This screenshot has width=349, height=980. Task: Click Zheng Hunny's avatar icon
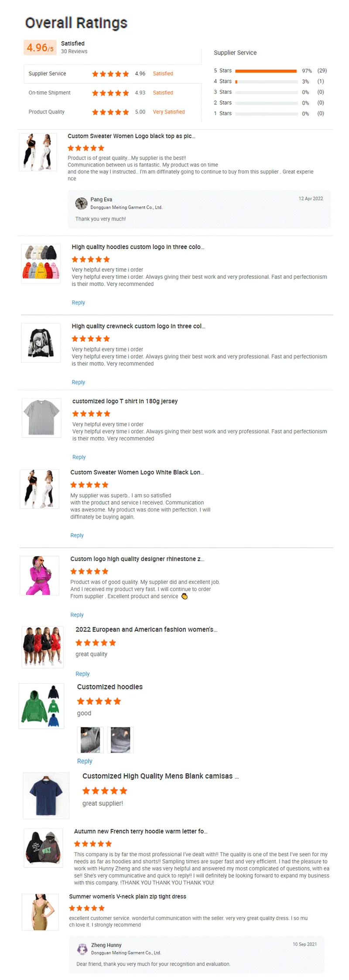[82, 948]
